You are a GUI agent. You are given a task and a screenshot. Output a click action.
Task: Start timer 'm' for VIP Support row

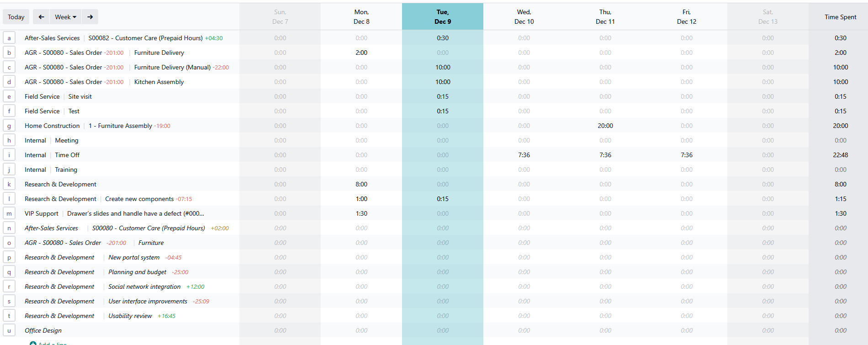(x=9, y=213)
